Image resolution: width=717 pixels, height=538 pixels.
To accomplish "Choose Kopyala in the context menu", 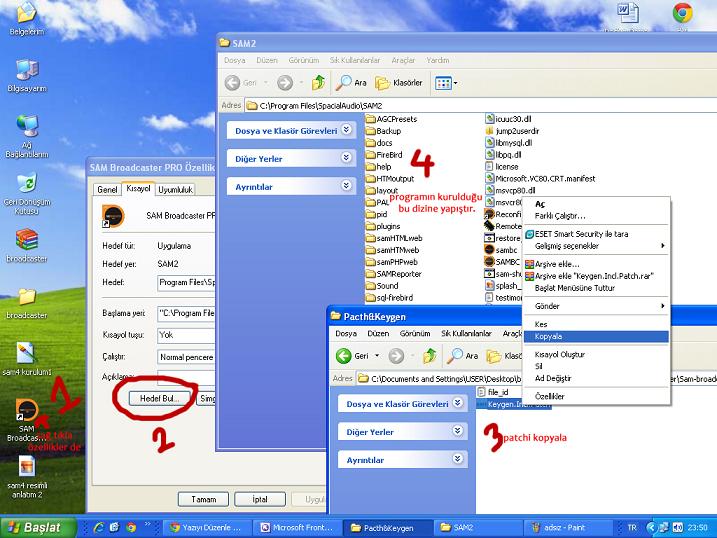I will (596, 336).
